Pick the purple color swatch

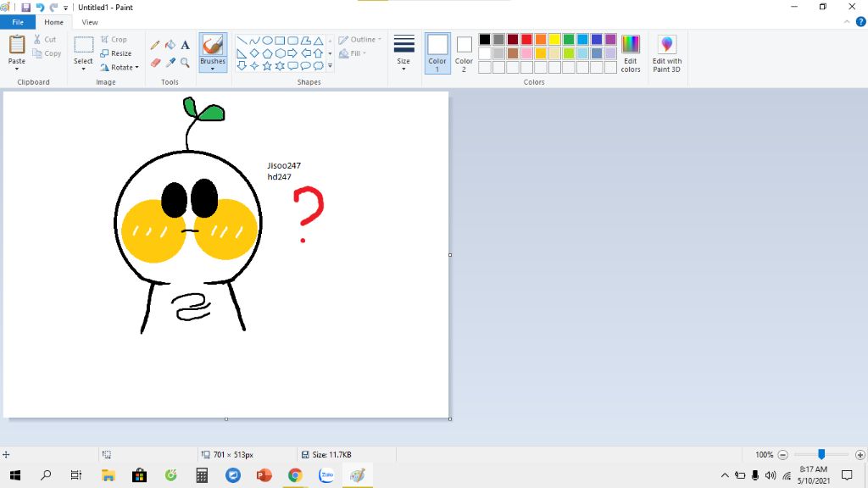tap(610, 39)
